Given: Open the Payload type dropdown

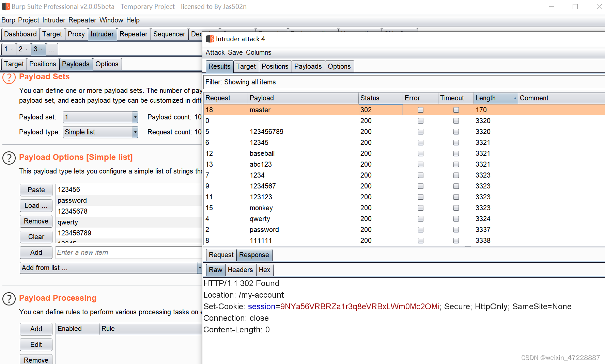Looking at the screenshot, I should 100,132.
